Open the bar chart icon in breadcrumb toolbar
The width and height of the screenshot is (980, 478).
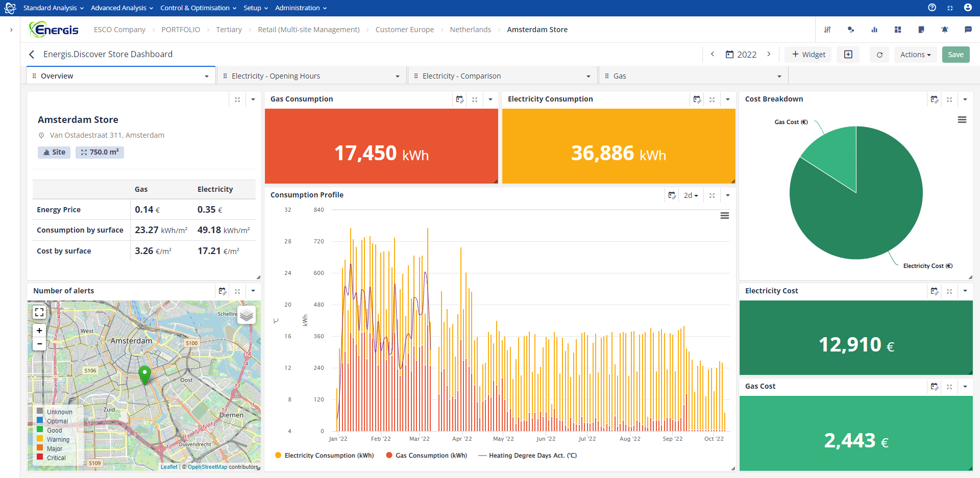pos(874,30)
